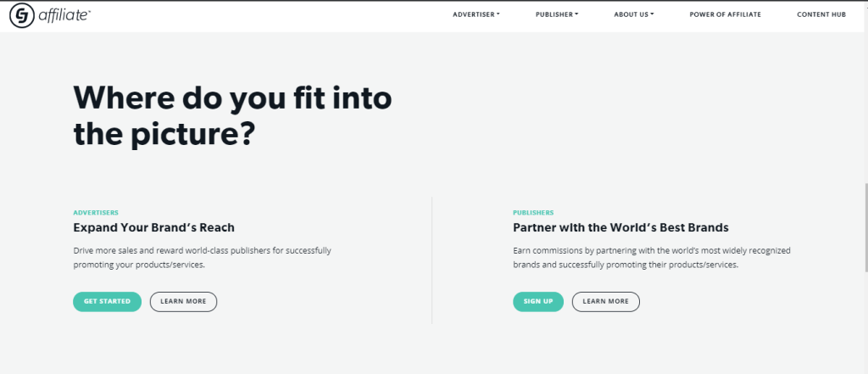The height and width of the screenshot is (374, 868).
Task: Open the About Us dropdown
Action: pyautogui.click(x=634, y=14)
